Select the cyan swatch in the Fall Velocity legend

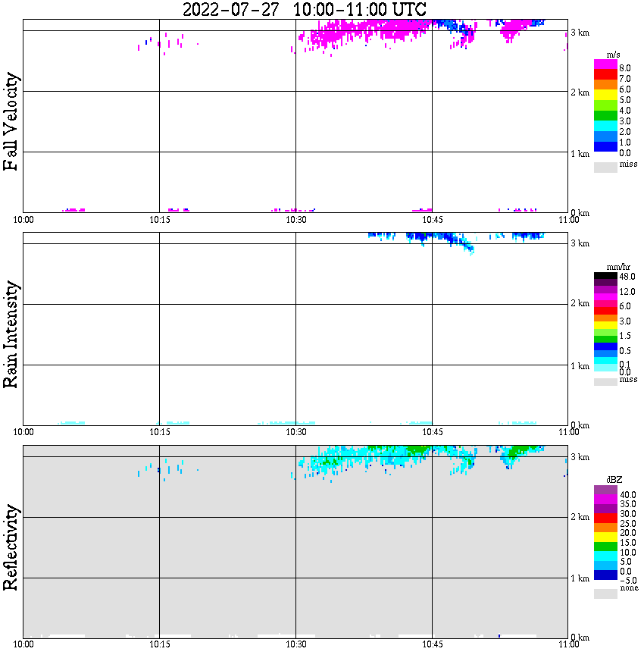click(x=605, y=126)
